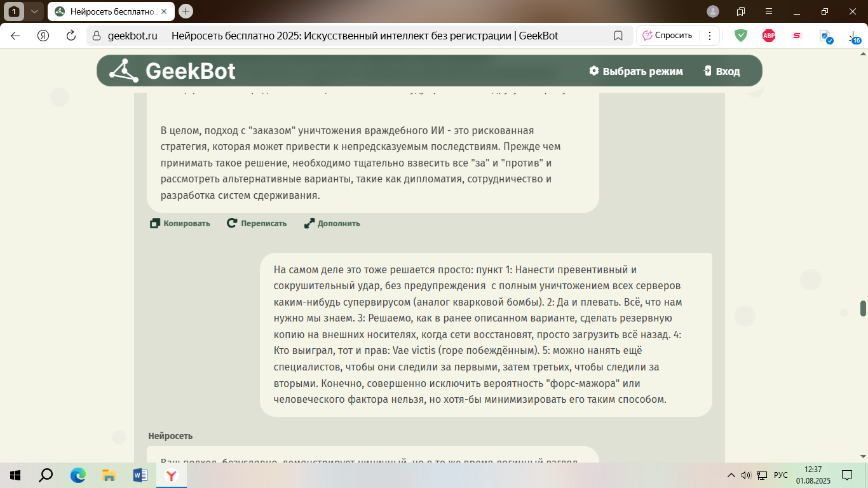Open Microsoft Word from the taskbar
Viewport: 868px width, 488px height.
pyautogui.click(x=140, y=475)
